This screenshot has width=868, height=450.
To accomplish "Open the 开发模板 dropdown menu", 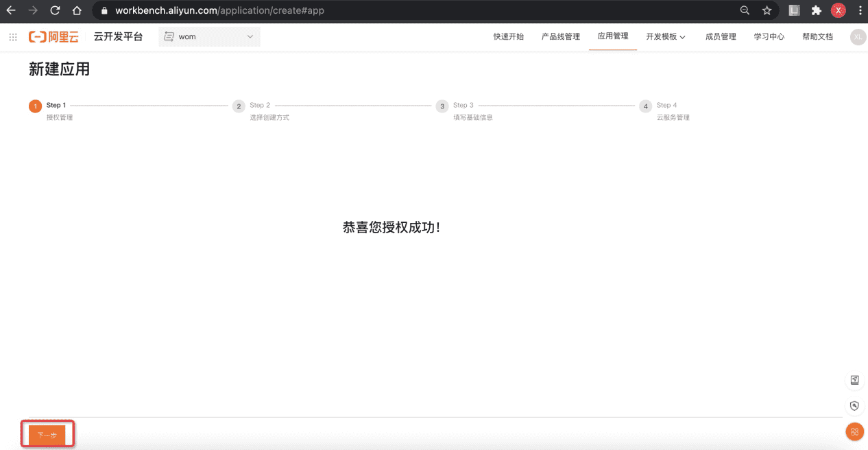I will point(665,37).
